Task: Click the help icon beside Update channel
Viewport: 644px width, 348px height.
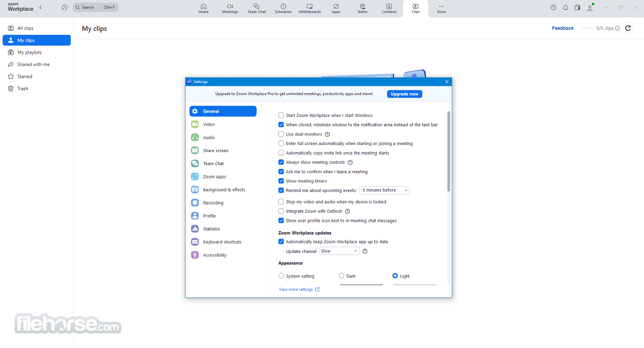Action: pos(365,251)
